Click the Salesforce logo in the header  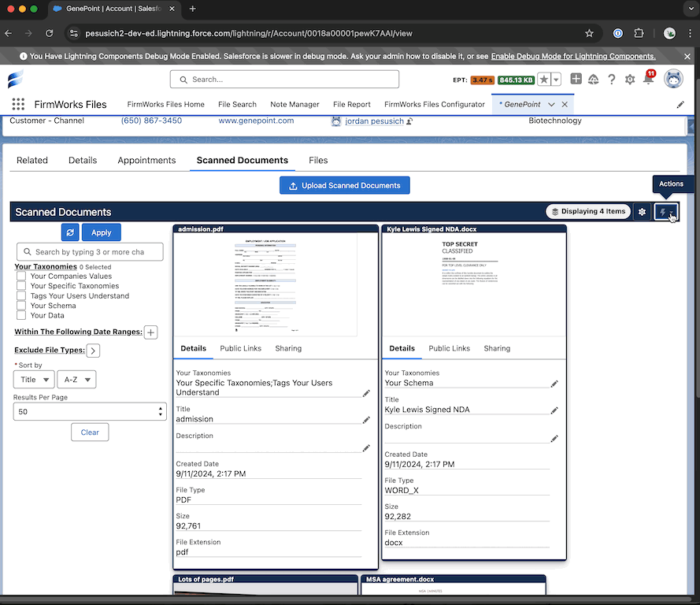tap(16, 80)
